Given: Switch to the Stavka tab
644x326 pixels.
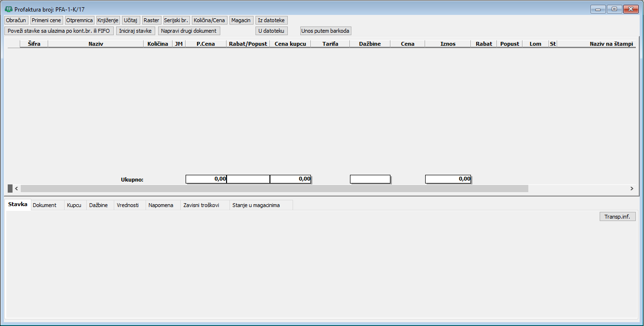Looking at the screenshot, I should (x=18, y=205).
